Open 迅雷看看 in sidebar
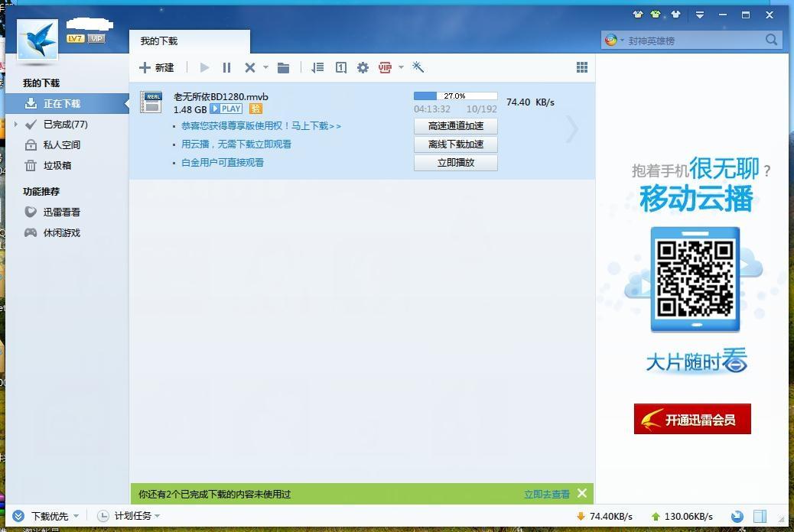This screenshot has height=532, width=794. 53,212
